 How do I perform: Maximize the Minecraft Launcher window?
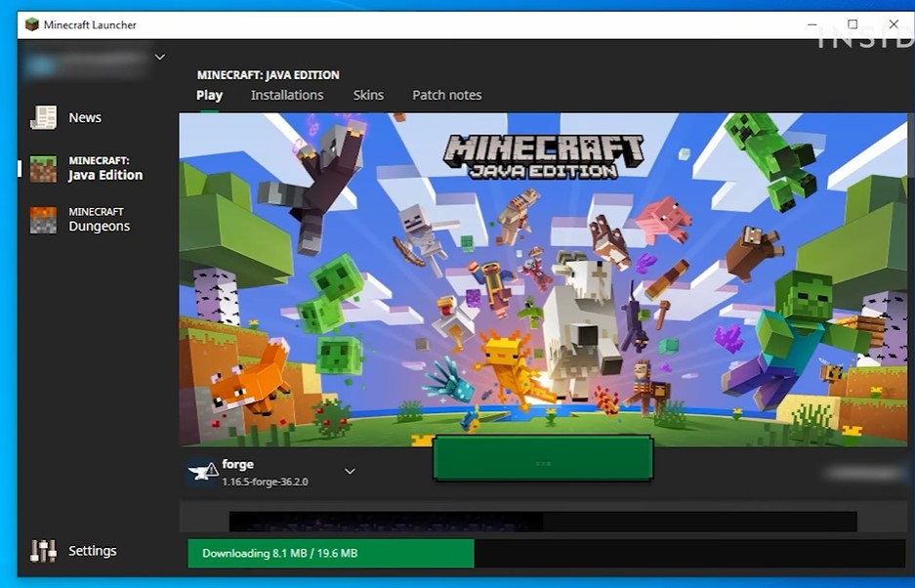853,24
